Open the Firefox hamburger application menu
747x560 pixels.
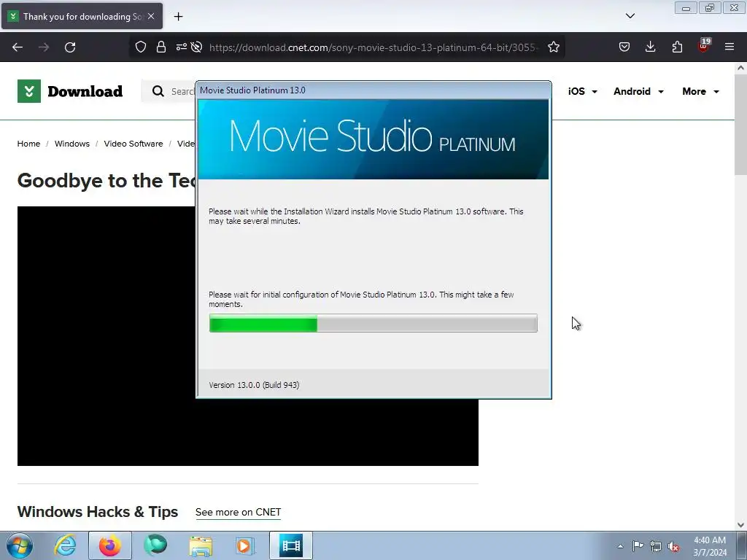tap(729, 47)
